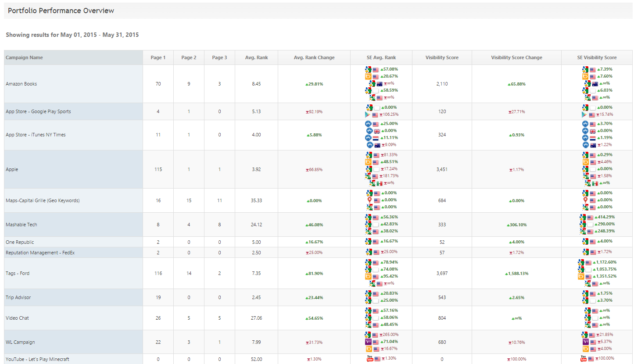The width and height of the screenshot is (634, 364).
Task: Click the Bing icon beside 20.67%
Action: pos(368,76)
